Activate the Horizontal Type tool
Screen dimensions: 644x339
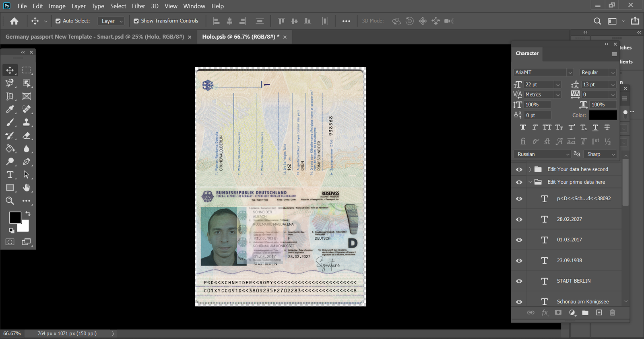pos(10,175)
